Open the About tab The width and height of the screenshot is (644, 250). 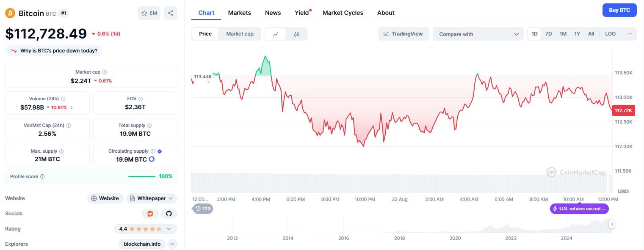[386, 13]
